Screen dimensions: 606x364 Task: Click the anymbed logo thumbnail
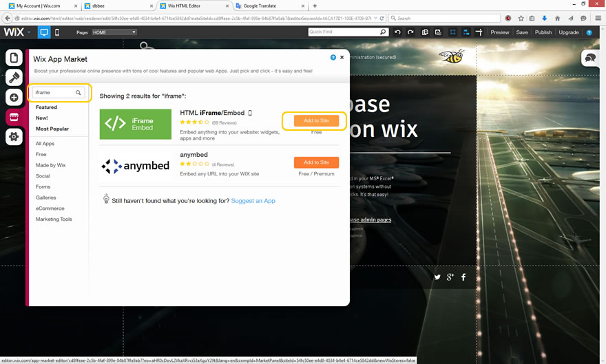point(136,166)
